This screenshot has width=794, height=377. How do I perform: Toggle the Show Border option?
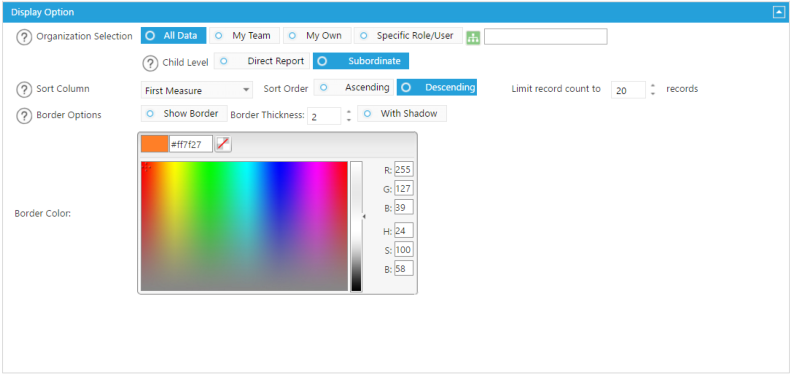click(184, 114)
